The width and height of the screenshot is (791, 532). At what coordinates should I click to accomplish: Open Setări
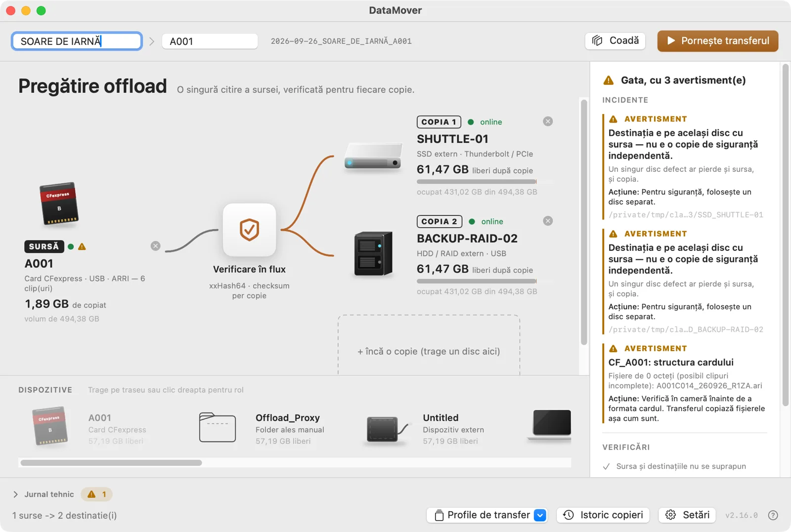coord(688,515)
